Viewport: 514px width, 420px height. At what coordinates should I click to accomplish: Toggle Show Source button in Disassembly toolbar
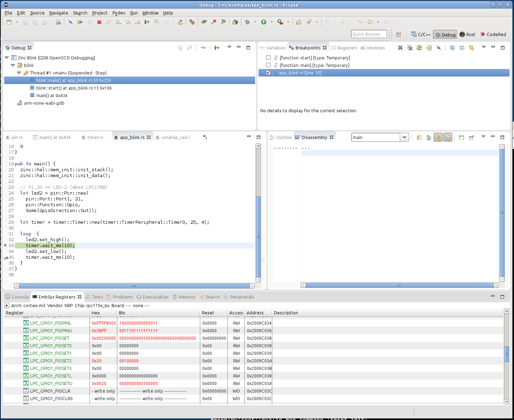pos(448,137)
